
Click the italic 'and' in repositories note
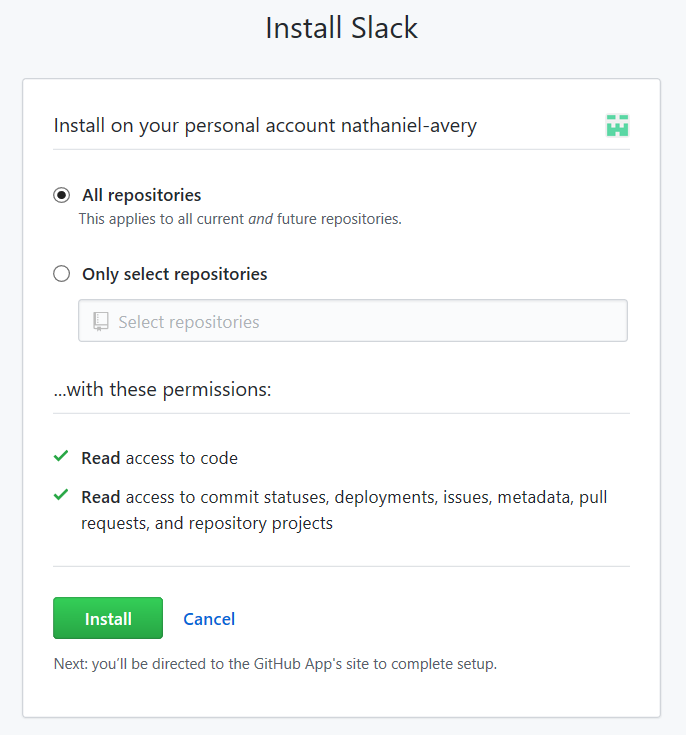pyautogui.click(x=260, y=219)
